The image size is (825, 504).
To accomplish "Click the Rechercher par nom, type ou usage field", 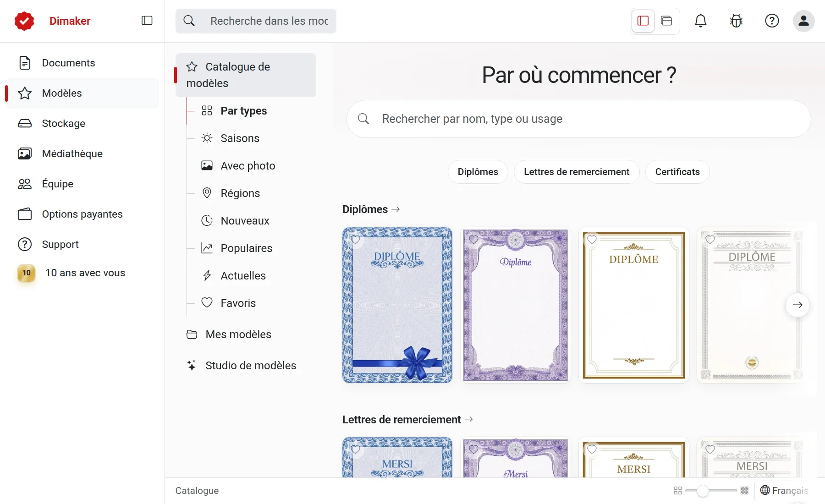I will pyautogui.click(x=578, y=119).
